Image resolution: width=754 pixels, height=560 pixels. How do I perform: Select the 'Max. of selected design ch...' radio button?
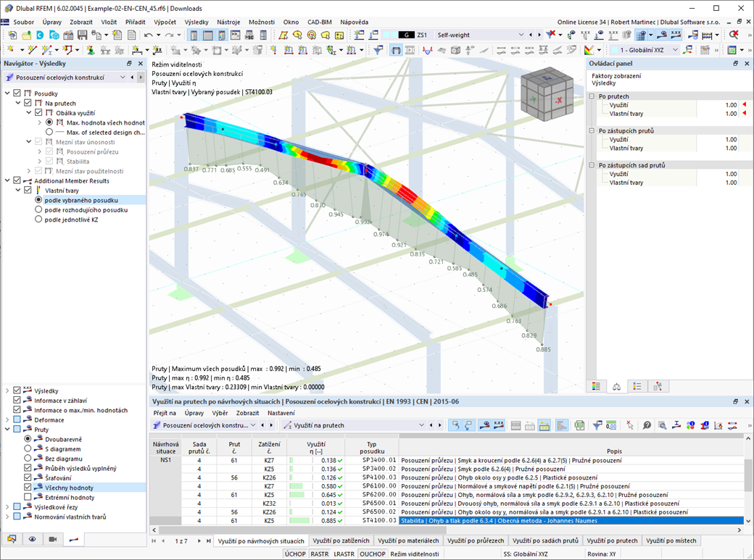coord(49,132)
